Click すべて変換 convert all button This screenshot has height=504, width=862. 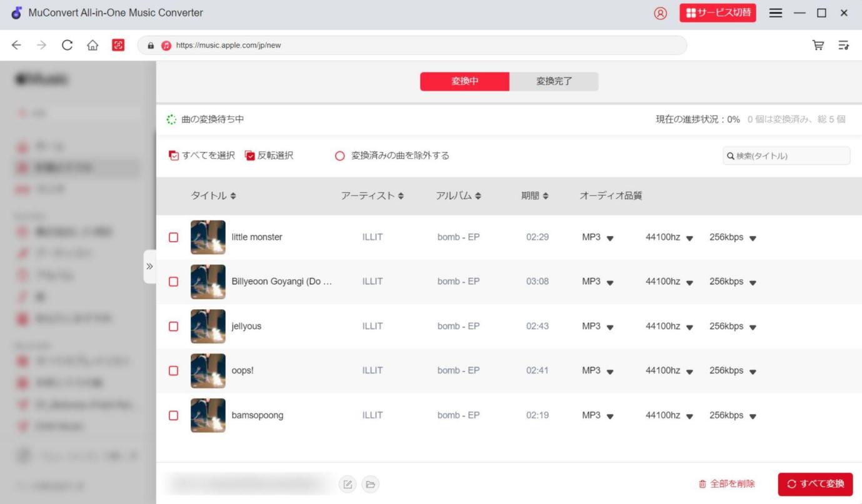tap(815, 484)
